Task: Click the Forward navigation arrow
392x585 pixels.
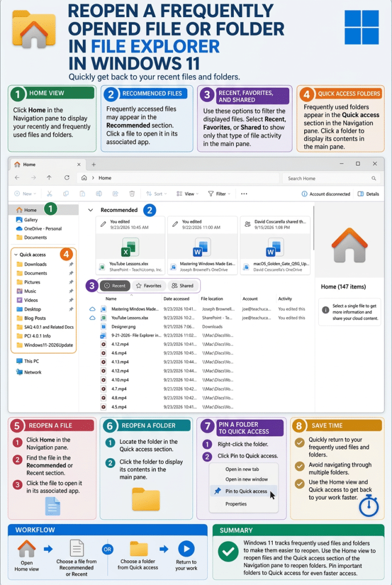Action: [x=34, y=178]
